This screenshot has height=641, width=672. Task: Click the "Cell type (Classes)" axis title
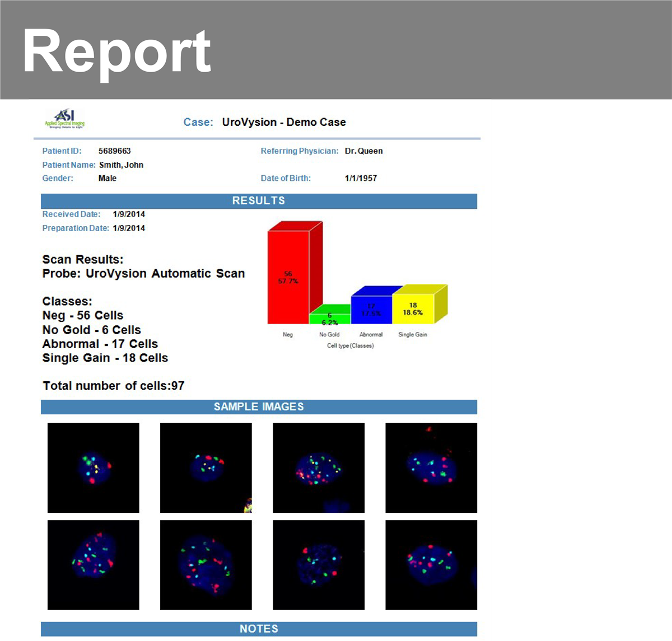coord(351,346)
